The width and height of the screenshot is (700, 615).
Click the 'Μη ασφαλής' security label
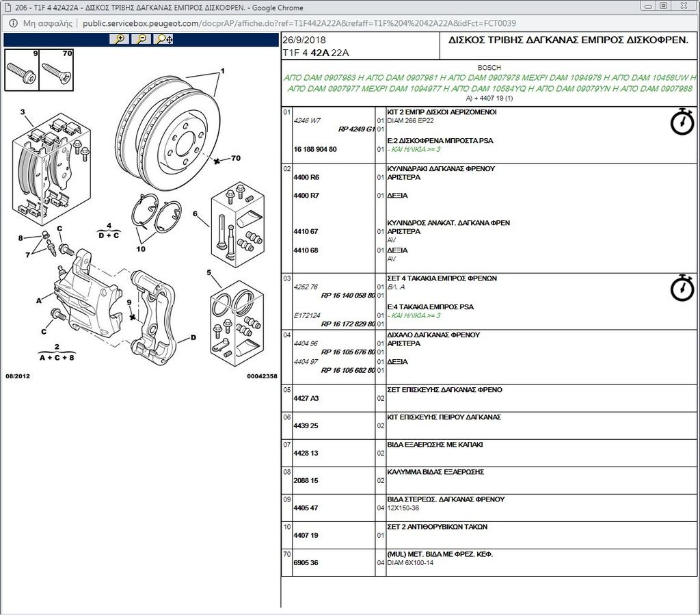coord(48,23)
